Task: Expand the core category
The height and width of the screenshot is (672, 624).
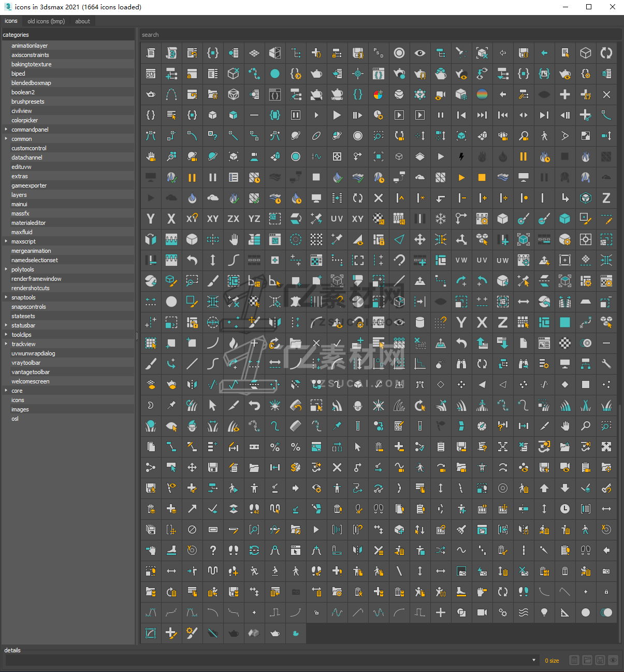Action: point(6,391)
